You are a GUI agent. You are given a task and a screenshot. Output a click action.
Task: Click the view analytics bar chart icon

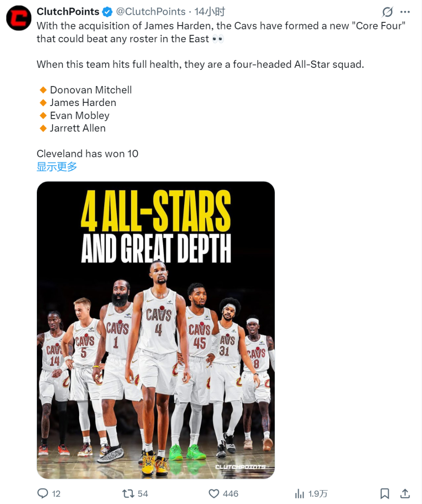pos(300,493)
